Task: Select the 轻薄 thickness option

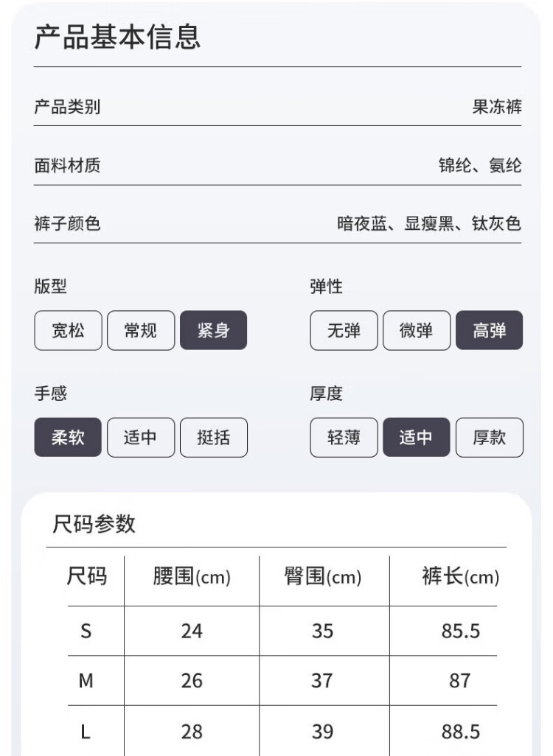Action: click(x=344, y=438)
